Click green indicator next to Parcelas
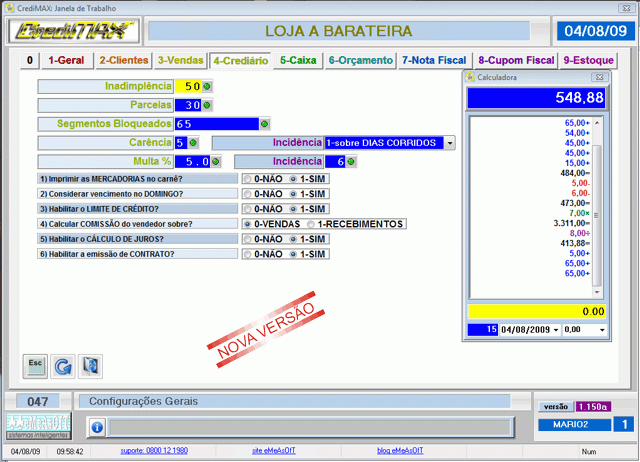The width and height of the screenshot is (640, 462). click(208, 105)
